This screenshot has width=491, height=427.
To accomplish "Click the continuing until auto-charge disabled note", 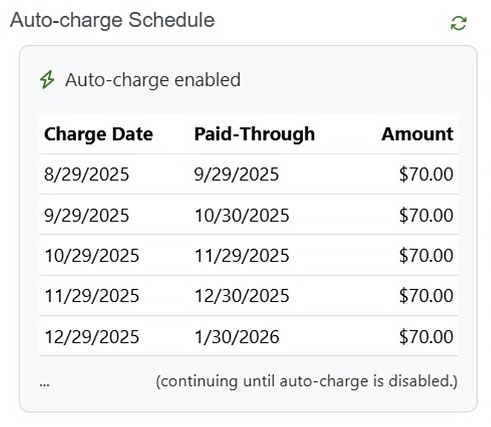I will click(x=307, y=381).
